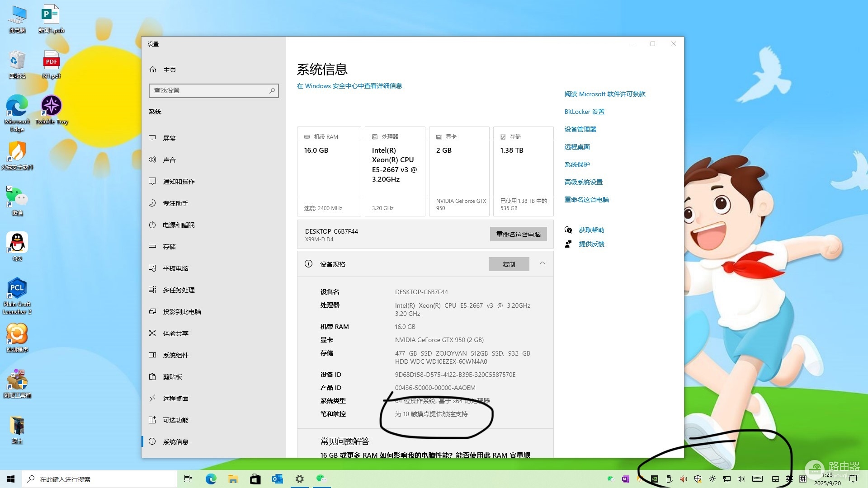Image resolution: width=868 pixels, height=488 pixels.
Task: Click the 存储 1.38 TB card
Action: tap(524, 171)
